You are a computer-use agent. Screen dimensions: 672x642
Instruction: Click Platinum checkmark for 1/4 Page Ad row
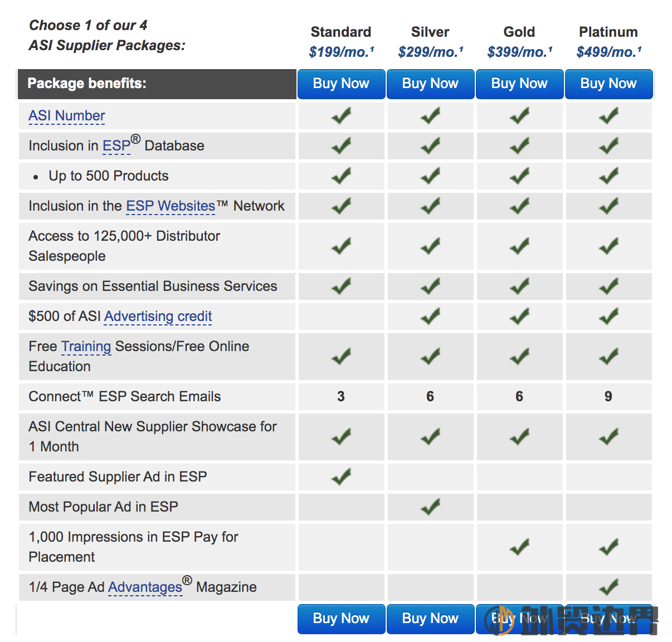click(608, 587)
